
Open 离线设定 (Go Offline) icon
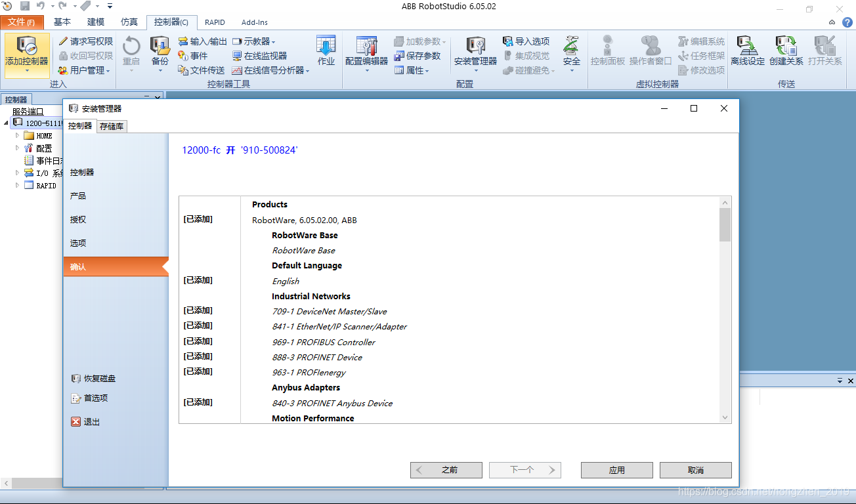(x=748, y=46)
